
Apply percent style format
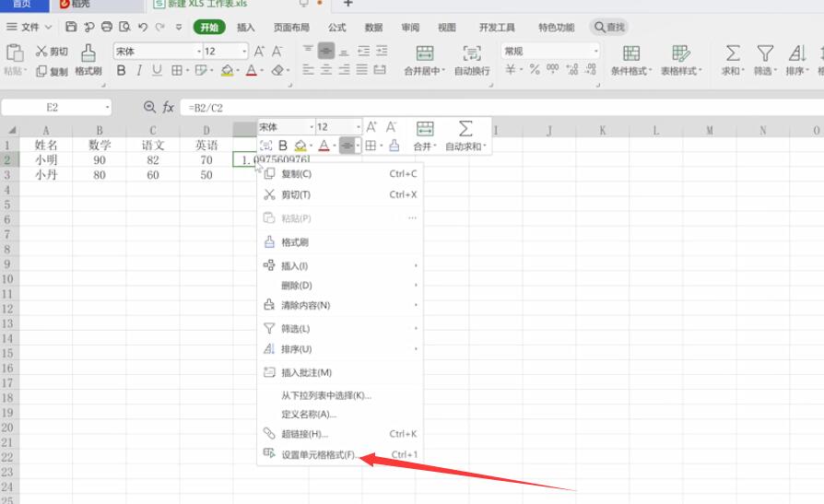(x=535, y=69)
